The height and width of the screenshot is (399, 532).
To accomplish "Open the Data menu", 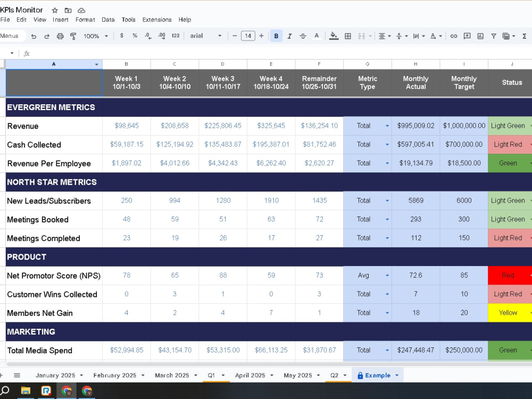I will tap(108, 20).
